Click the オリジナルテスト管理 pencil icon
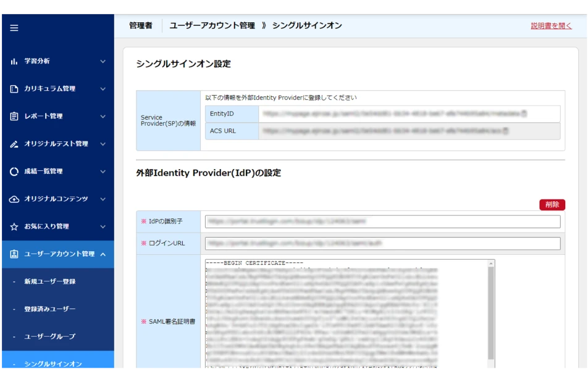588x385 pixels. (14, 144)
